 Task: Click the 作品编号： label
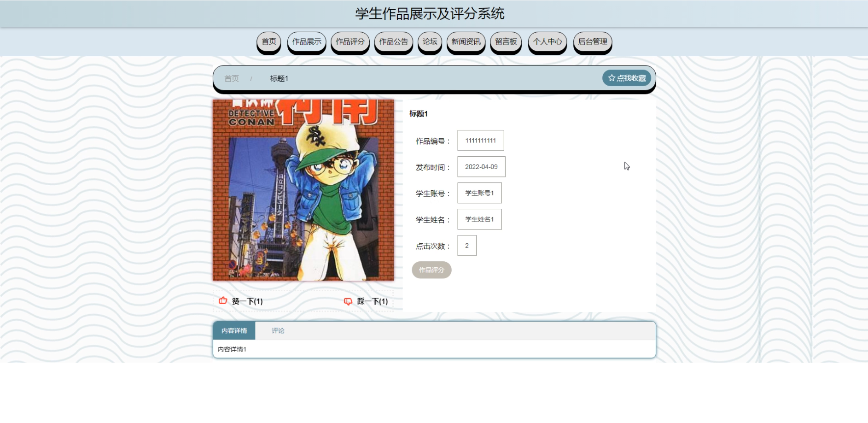(433, 141)
